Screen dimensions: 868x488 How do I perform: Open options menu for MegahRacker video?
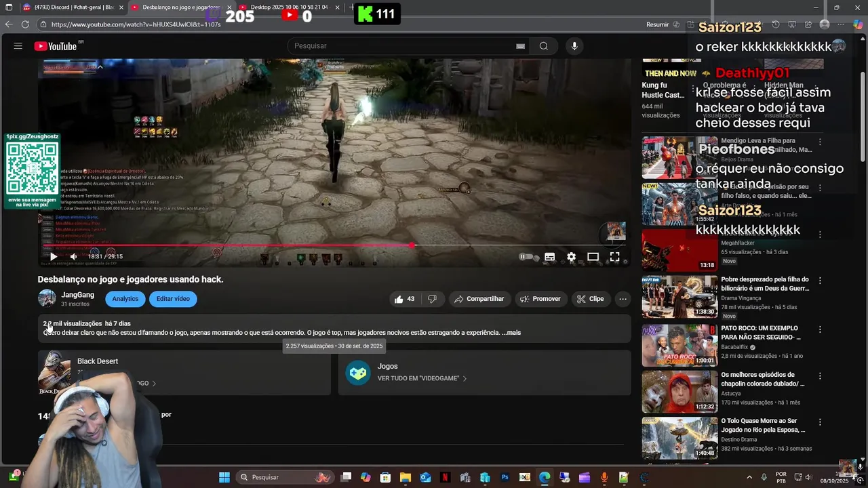click(x=820, y=235)
